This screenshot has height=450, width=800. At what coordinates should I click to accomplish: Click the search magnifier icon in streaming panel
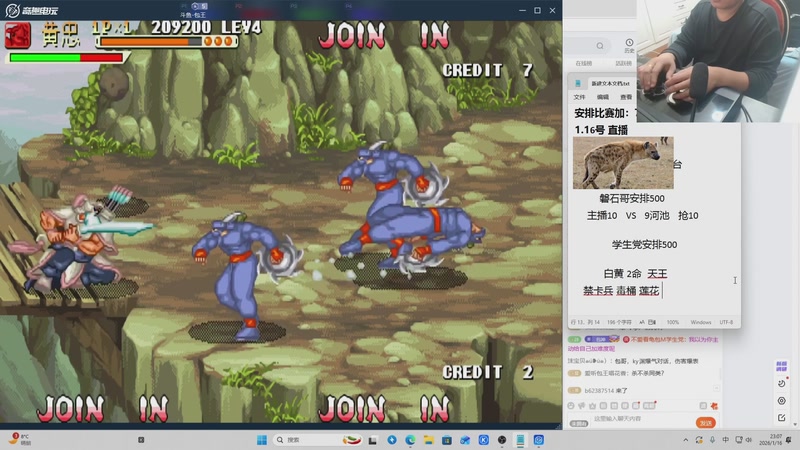coord(600,46)
